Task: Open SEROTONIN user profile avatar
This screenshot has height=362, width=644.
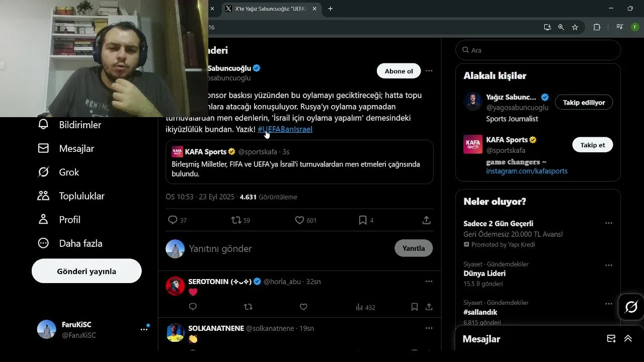Action: tap(176, 286)
